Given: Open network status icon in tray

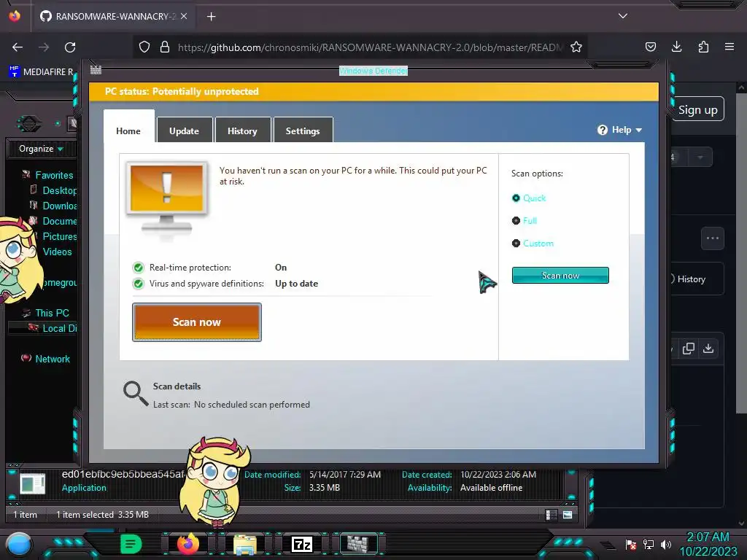Looking at the screenshot, I should click(649, 544).
